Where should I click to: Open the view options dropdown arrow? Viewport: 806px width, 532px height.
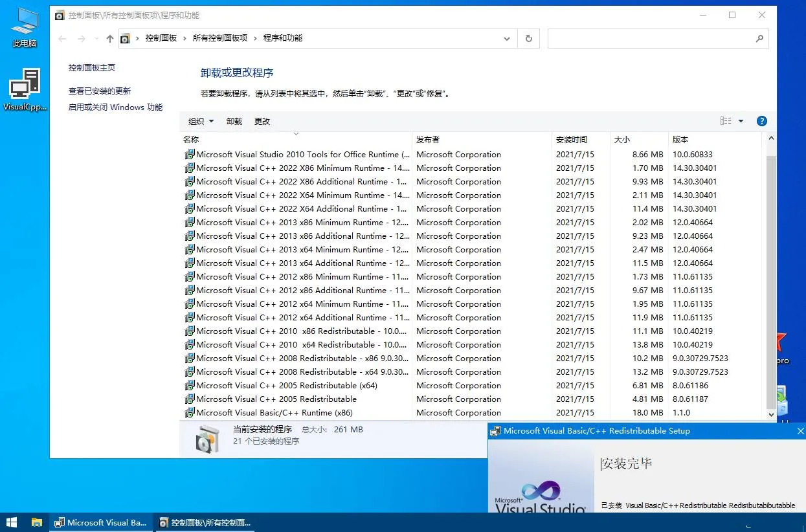click(x=741, y=120)
